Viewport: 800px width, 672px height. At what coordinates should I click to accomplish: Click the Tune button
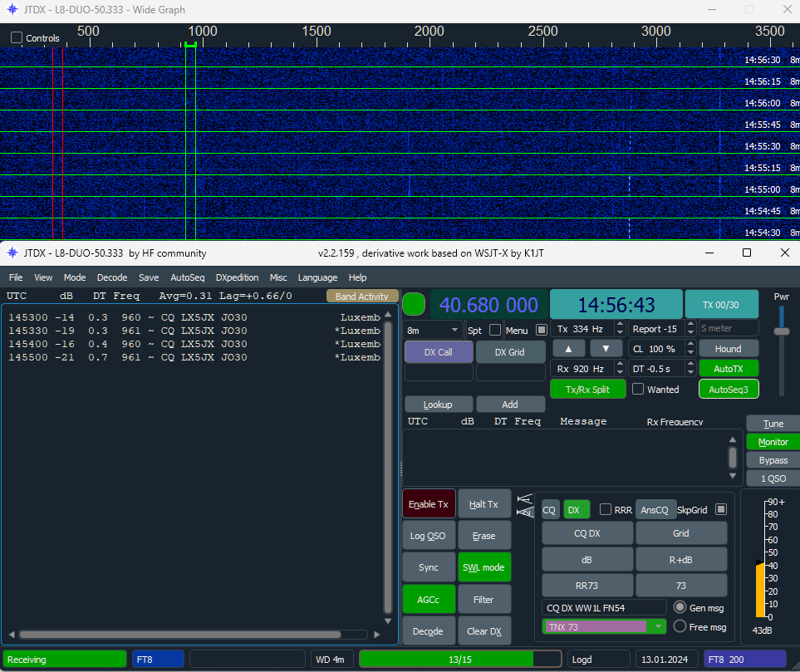click(x=773, y=424)
